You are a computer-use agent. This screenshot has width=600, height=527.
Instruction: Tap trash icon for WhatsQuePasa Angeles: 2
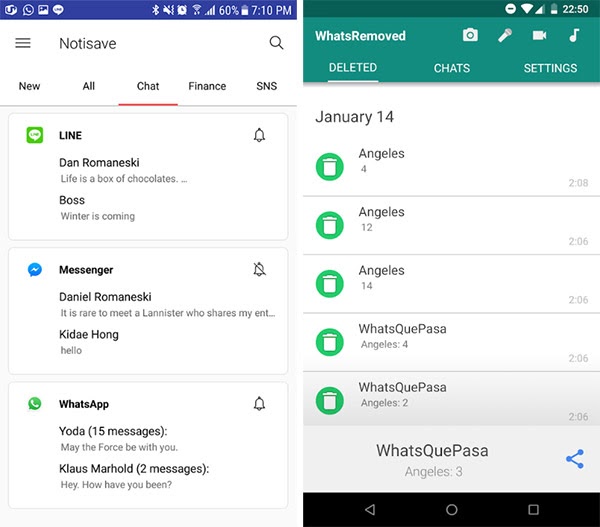[329, 400]
